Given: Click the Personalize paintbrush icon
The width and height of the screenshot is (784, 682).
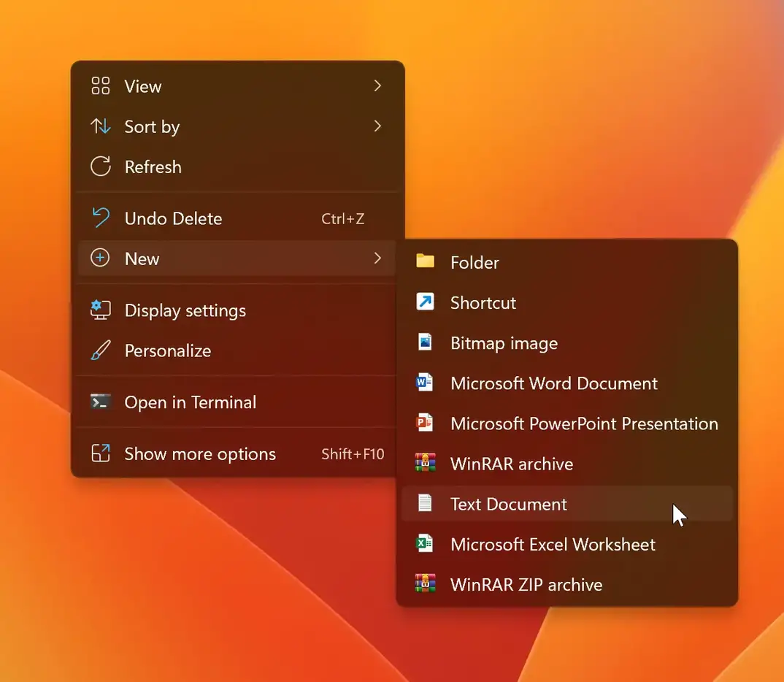Looking at the screenshot, I should coord(101,350).
